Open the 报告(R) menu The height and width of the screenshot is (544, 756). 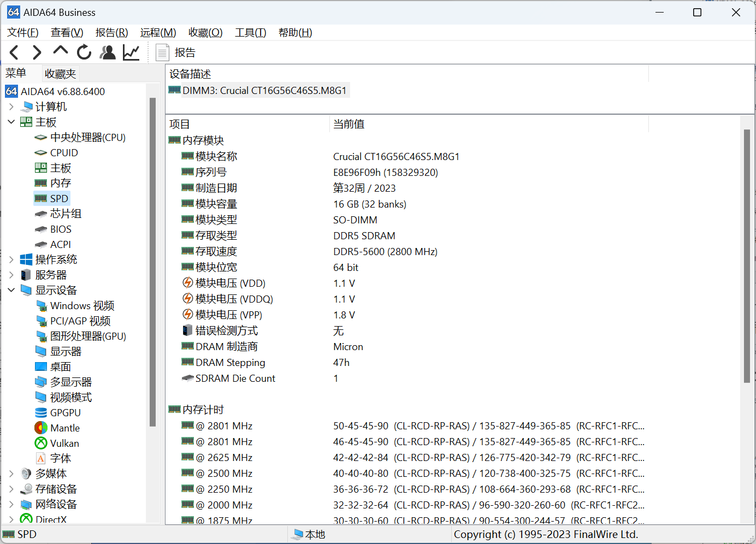point(112,33)
